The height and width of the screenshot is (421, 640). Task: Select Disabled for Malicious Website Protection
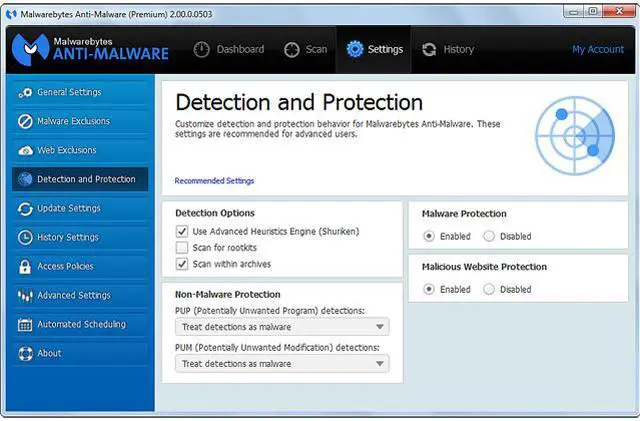pyautogui.click(x=489, y=289)
